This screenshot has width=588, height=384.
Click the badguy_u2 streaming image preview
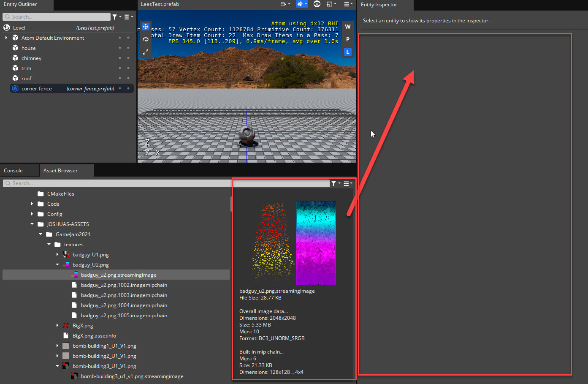point(294,243)
